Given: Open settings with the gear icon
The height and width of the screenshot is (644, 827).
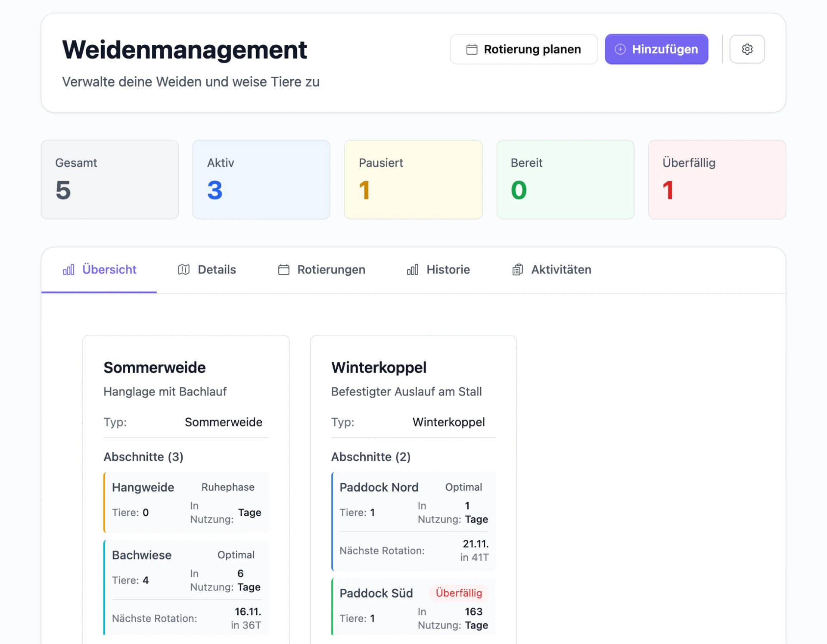Looking at the screenshot, I should pos(747,49).
